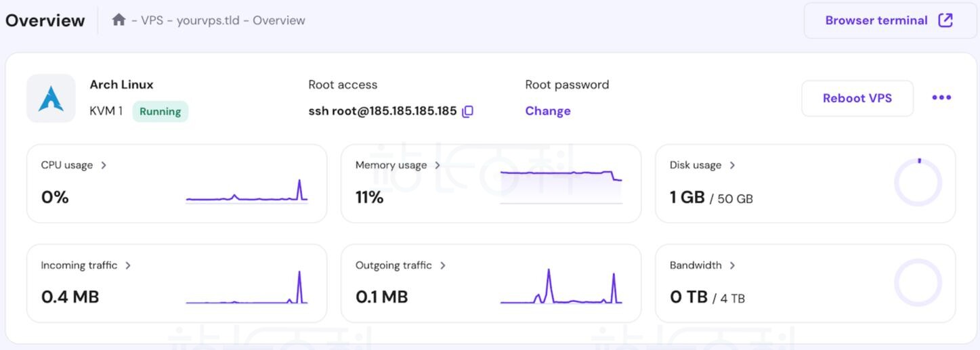Click Change root password link
Screen dimensions: 980x350
coord(548,111)
